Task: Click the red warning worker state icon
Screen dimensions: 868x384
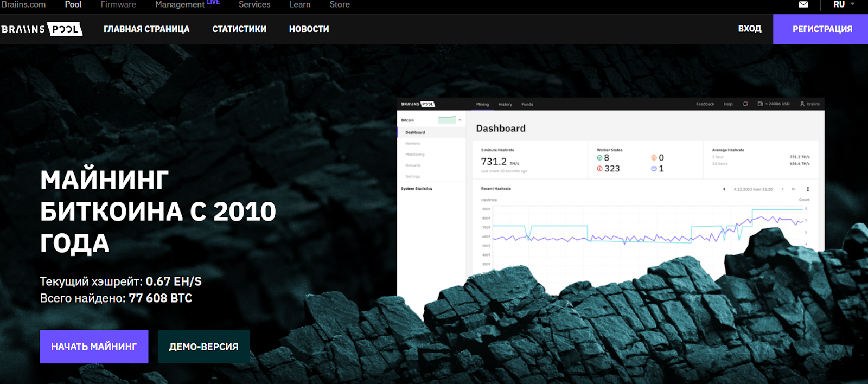Action: [x=599, y=169]
